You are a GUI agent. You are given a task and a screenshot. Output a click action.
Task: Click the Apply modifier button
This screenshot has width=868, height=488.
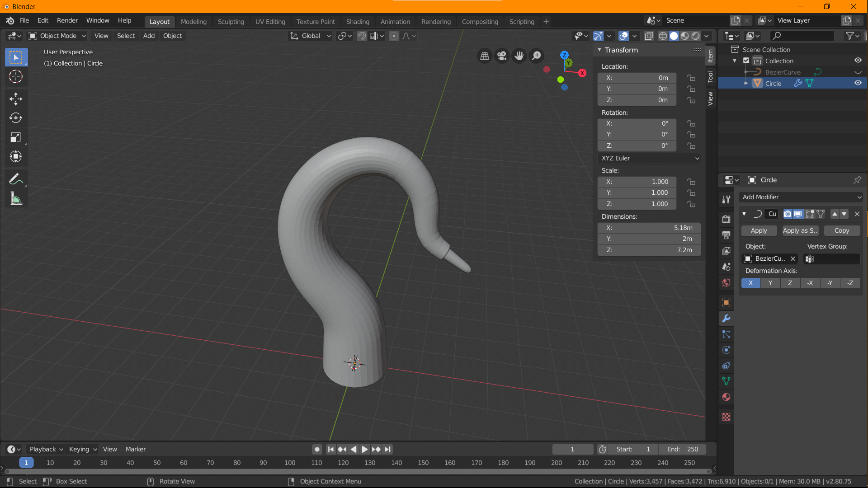click(x=759, y=230)
